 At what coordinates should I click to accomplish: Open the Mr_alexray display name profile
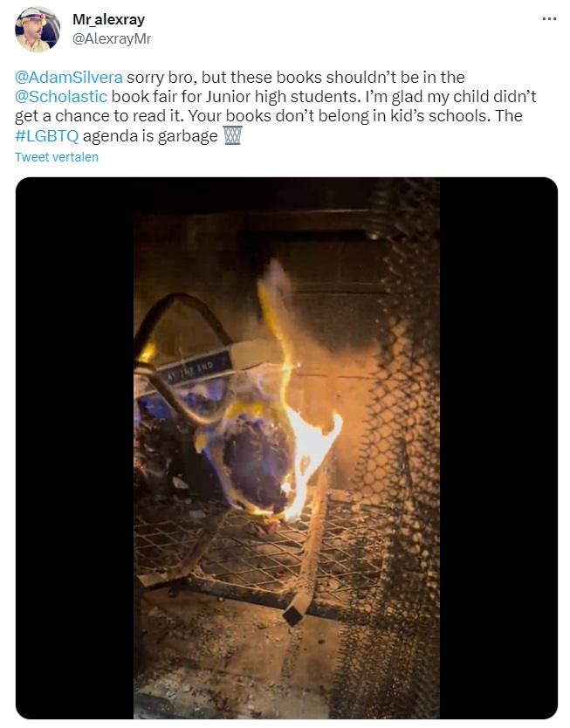(108, 19)
